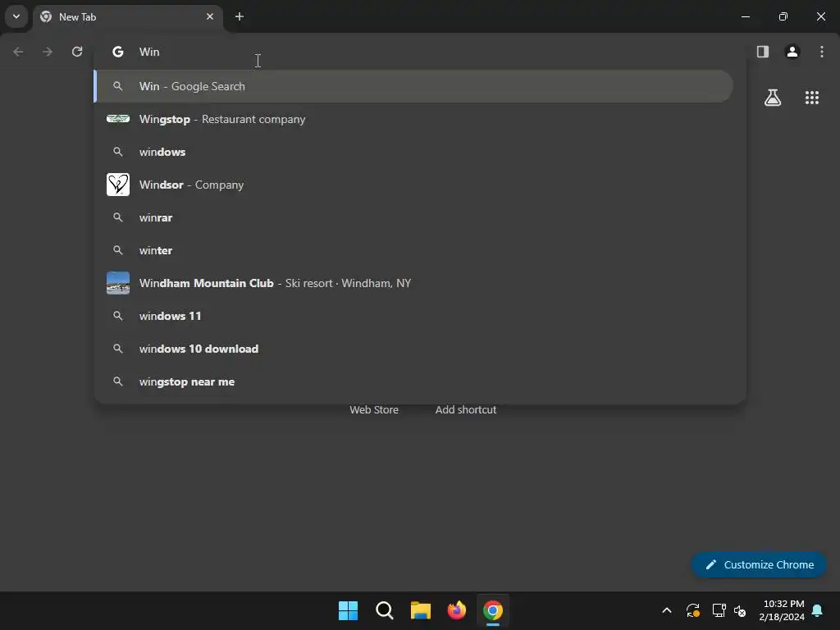Open notifications bell

click(x=818, y=610)
